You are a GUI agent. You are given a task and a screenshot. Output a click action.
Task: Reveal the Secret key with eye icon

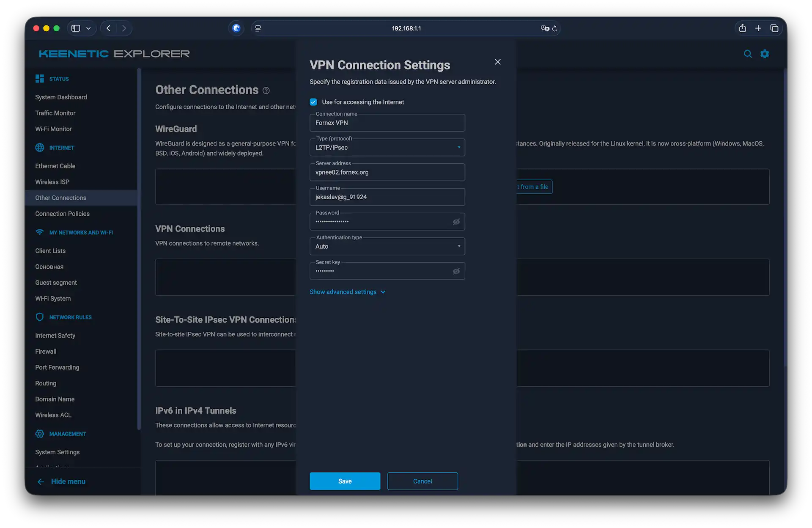point(456,271)
